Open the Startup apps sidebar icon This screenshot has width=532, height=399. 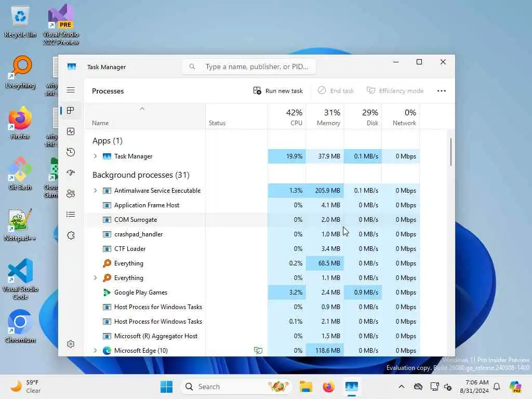pos(71,172)
